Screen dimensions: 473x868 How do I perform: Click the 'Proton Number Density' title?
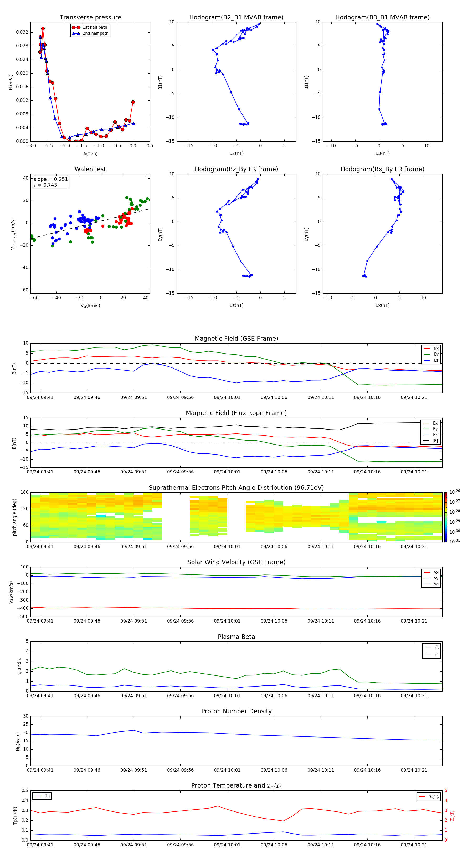point(236,711)
